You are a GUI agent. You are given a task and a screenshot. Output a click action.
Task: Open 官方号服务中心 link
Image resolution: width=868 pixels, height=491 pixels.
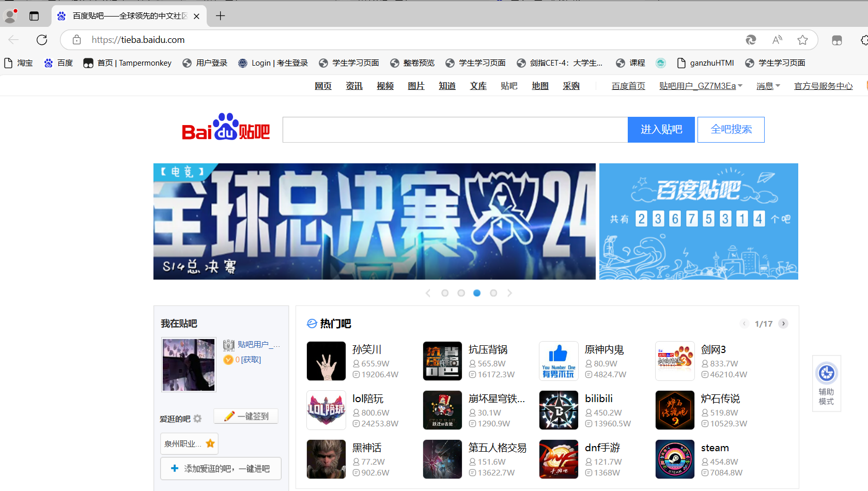(x=824, y=86)
